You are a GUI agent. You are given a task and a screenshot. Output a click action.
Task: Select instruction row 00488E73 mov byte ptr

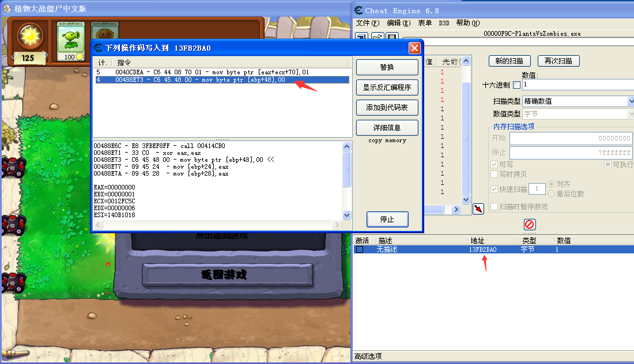pos(222,80)
